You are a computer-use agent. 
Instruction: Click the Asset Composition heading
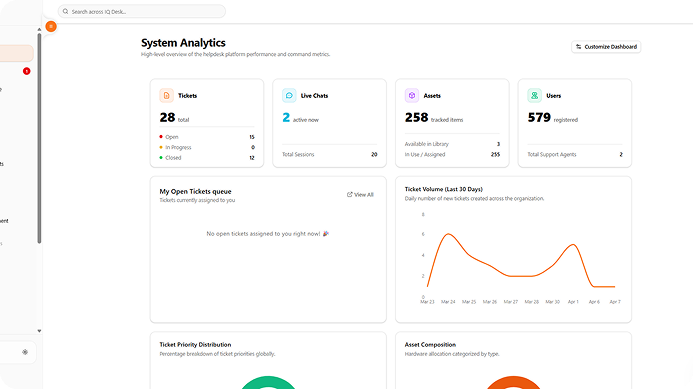coord(430,344)
